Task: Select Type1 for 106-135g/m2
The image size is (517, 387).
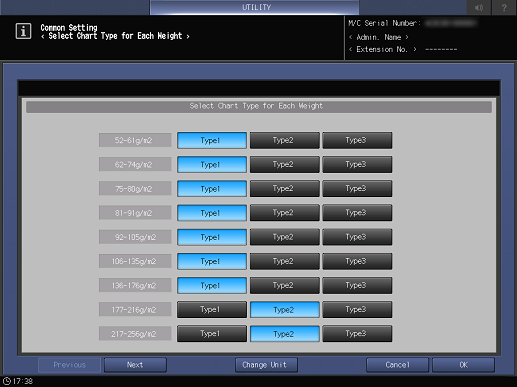Action: click(x=212, y=261)
